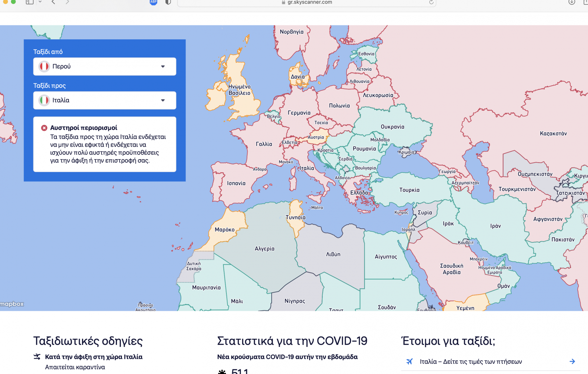
Task: Open 'Ιταλία – Δείτε τις τιμές των πτήσεων' link
Action: pos(470,361)
